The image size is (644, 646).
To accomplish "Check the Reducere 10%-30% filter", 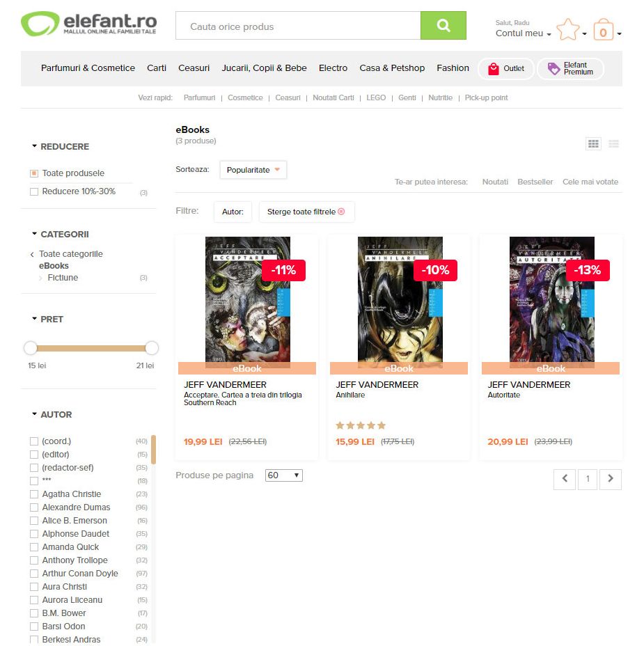I will pos(34,191).
